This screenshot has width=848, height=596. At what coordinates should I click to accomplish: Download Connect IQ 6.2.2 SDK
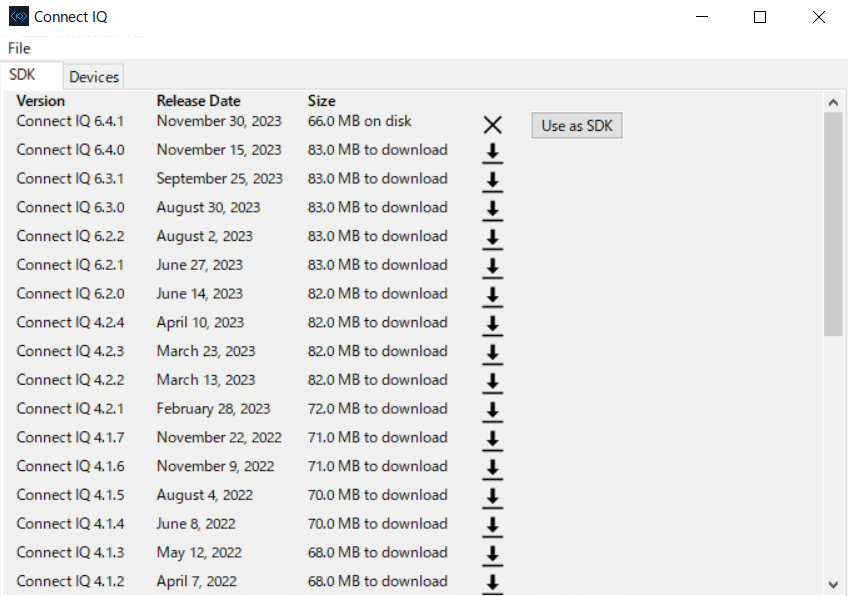point(492,239)
